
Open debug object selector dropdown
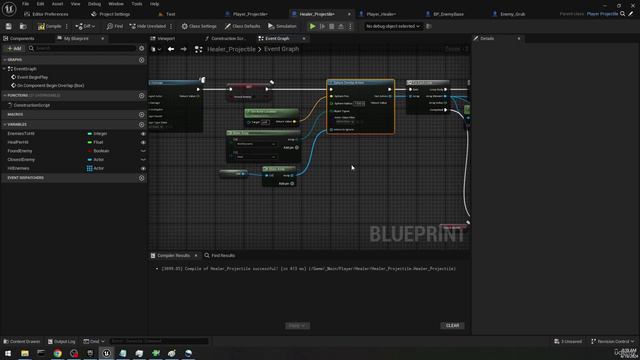393,26
